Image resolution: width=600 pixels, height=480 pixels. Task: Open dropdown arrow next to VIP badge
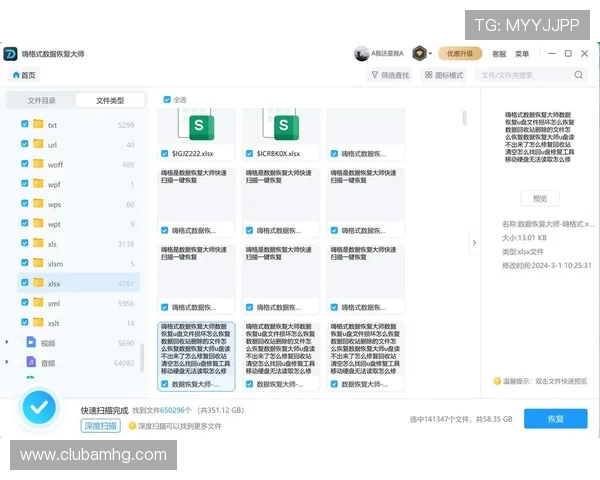[x=430, y=54]
